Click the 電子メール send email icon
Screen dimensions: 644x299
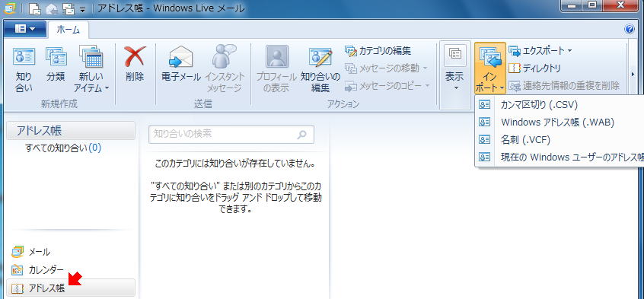pyautogui.click(x=180, y=57)
